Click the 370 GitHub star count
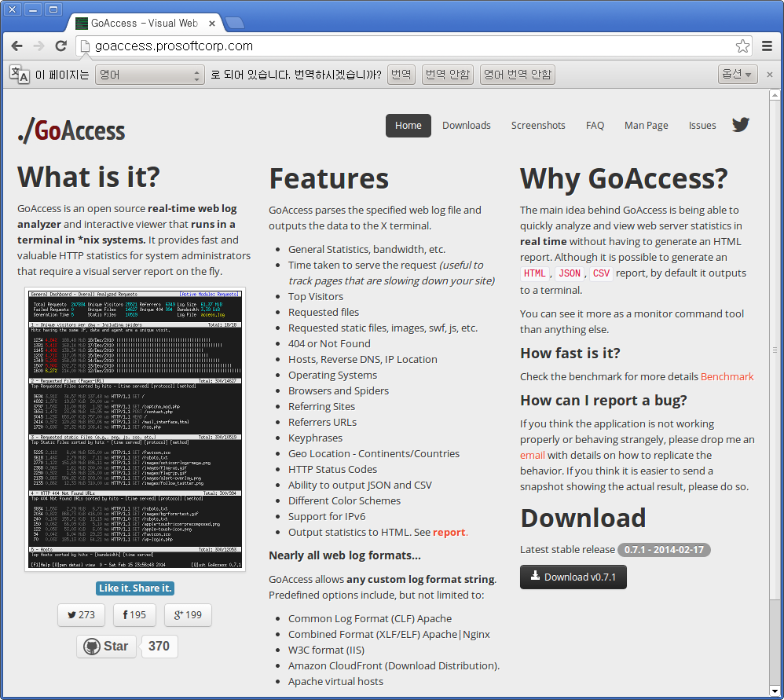Image resolution: width=784 pixels, height=700 pixels. [159, 646]
